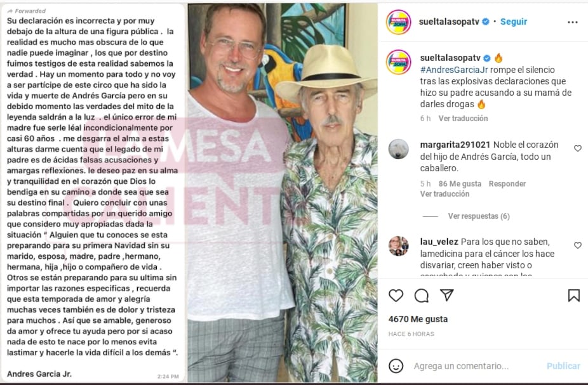The width and height of the screenshot is (588, 385).
Task: Share the post via the paper plane icon
Action: [x=447, y=295]
